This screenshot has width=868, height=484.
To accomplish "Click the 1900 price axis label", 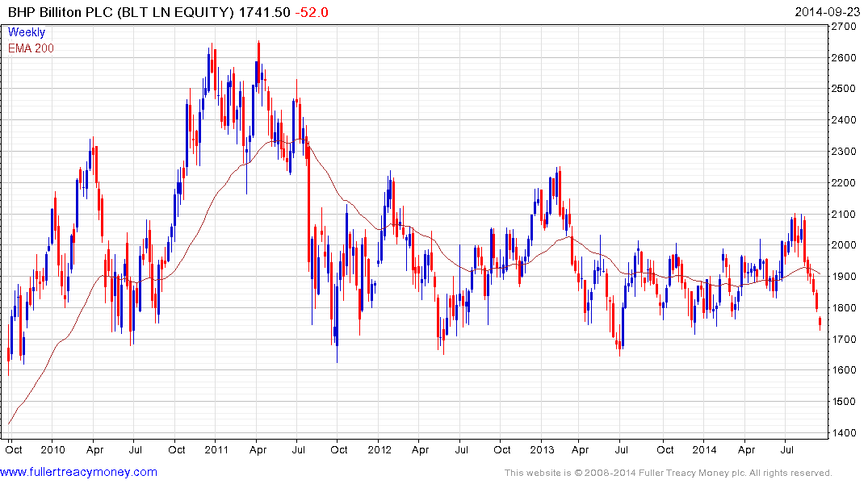I will 845,277.
